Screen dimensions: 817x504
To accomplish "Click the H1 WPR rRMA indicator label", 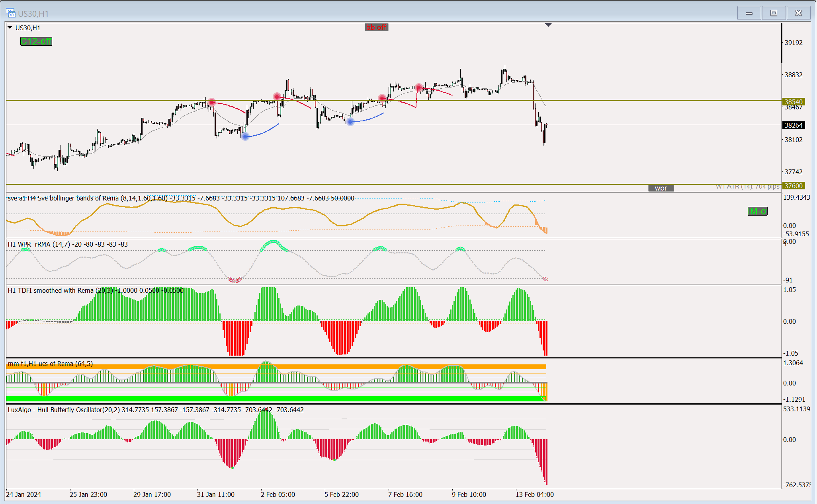I will point(39,244).
